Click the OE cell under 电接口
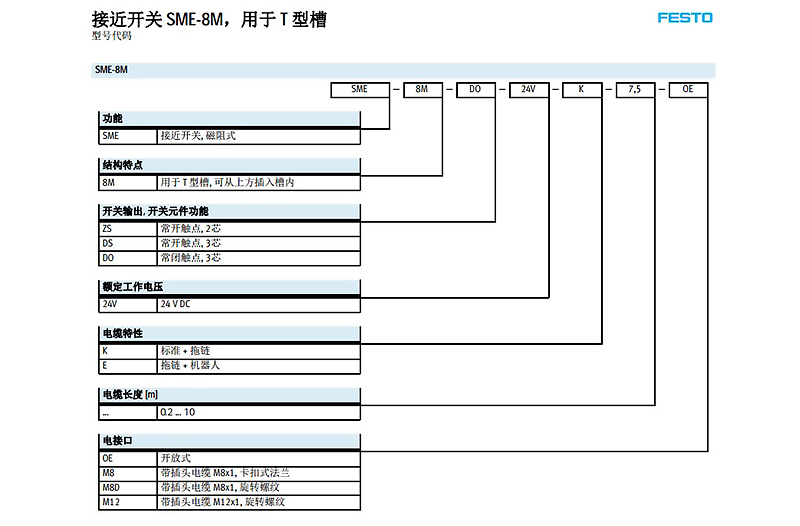The width and height of the screenshot is (800, 526). [x=128, y=459]
